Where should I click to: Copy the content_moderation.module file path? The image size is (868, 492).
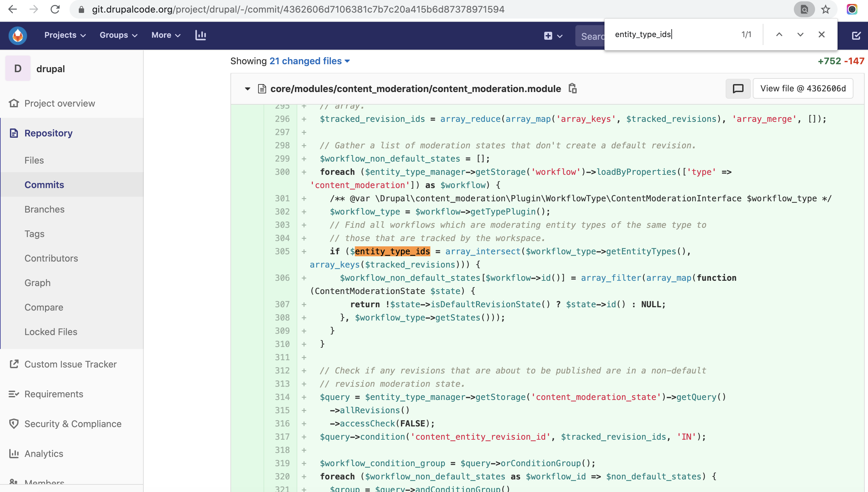point(572,88)
